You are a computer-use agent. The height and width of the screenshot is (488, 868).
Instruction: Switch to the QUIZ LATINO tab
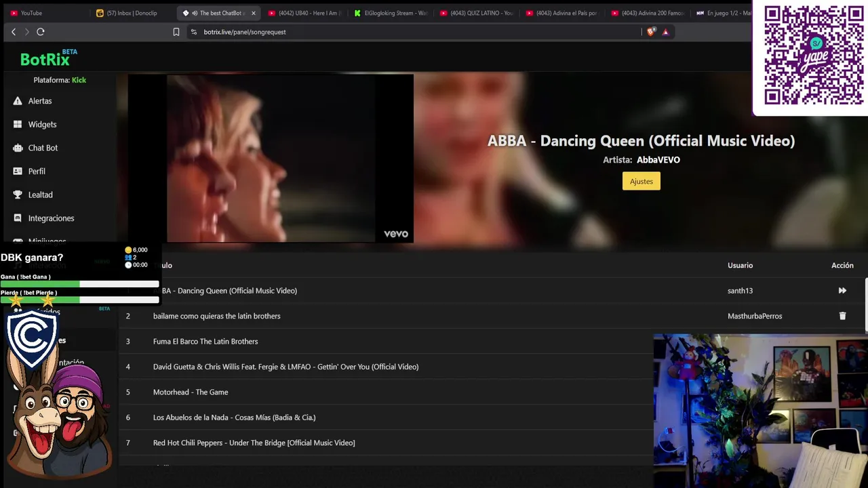pos(477,13)
